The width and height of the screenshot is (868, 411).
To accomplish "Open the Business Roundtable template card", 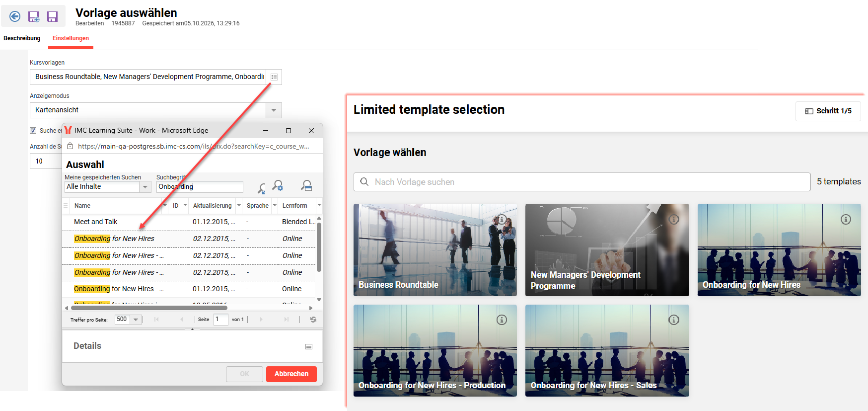I will tap(435, 250).
